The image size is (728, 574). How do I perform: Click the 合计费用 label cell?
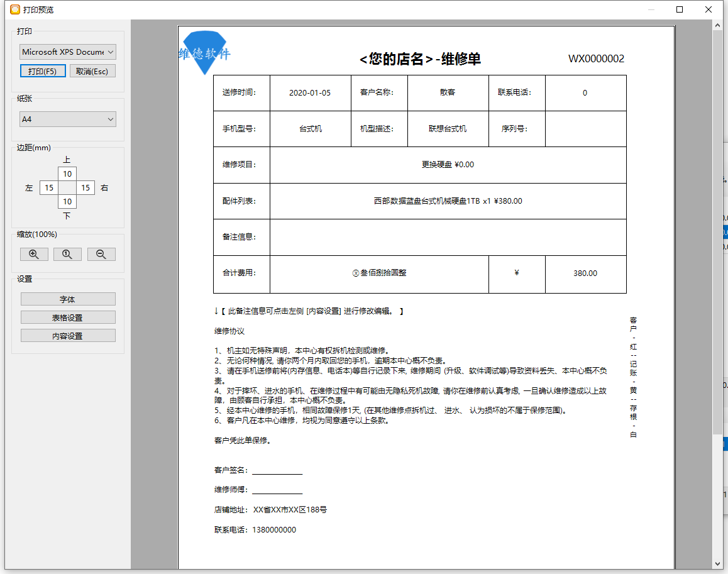coord(241,273)
